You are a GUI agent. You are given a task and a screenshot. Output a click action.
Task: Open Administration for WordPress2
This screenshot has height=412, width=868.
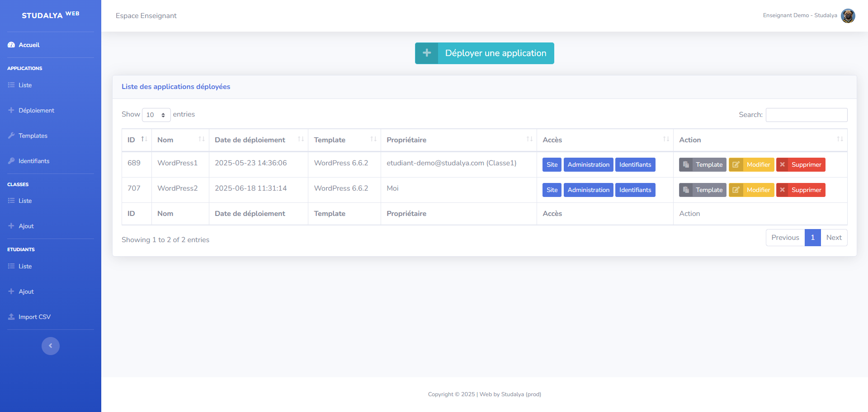589,190
